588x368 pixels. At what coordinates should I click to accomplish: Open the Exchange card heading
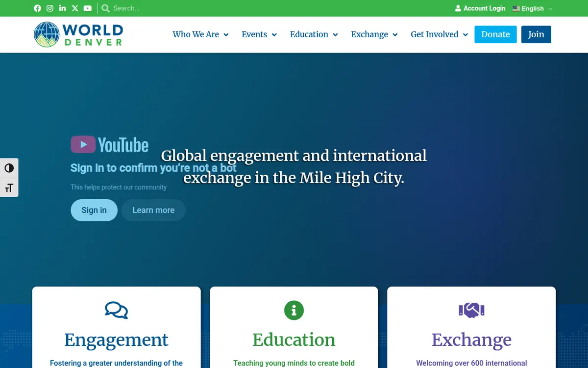pyautogui.click(x=471, y=340)
